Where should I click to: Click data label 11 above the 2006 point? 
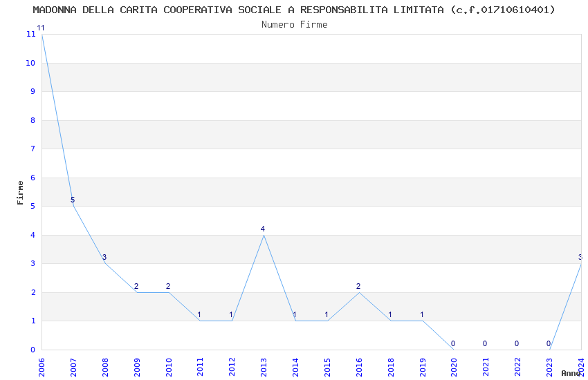pyautogui.click(x=41, y=28)
